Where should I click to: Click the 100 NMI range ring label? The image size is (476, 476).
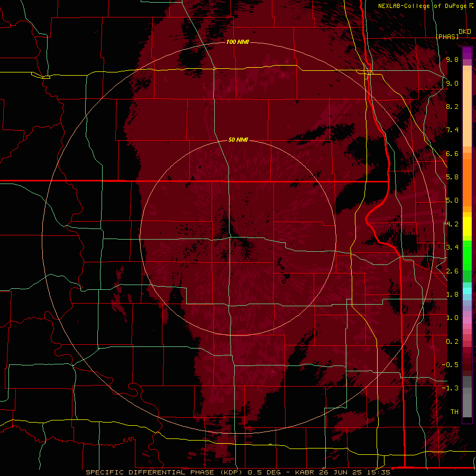[x=237, y=42]
